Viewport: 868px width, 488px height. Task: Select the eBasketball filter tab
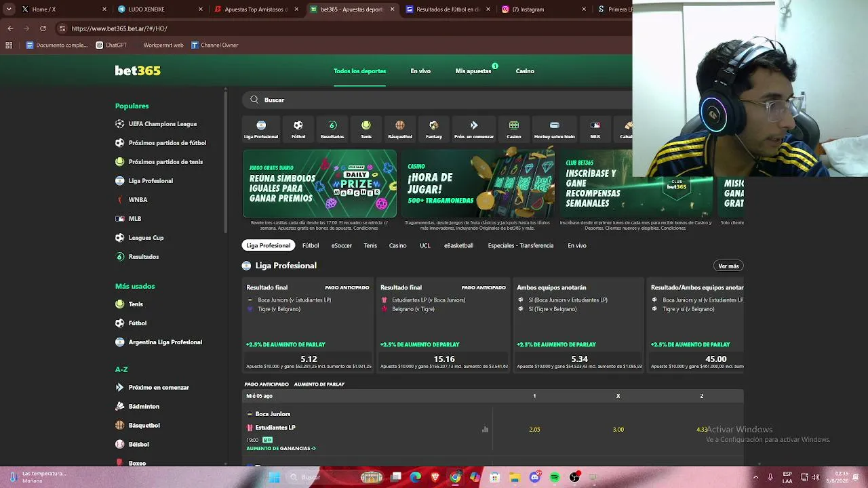458,245
